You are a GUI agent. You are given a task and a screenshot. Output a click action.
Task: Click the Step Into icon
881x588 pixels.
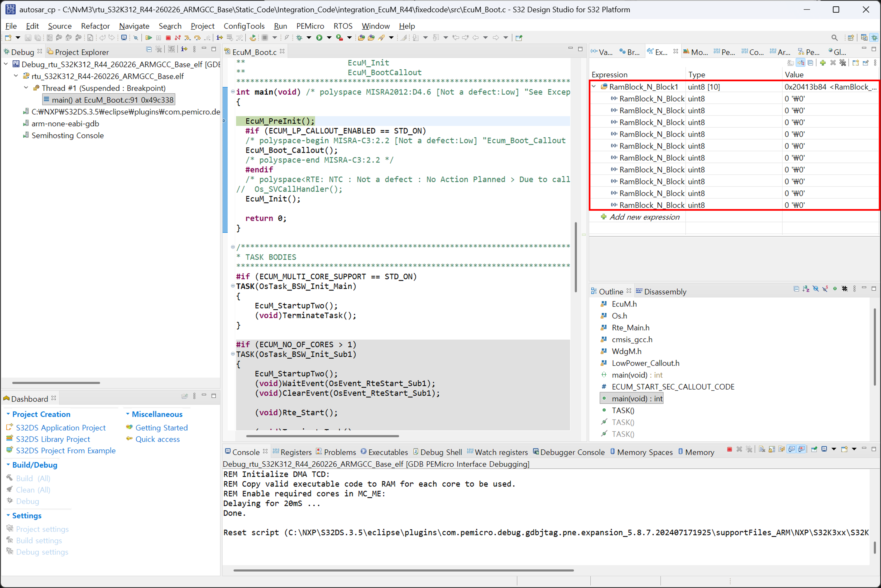coord(187,38)
